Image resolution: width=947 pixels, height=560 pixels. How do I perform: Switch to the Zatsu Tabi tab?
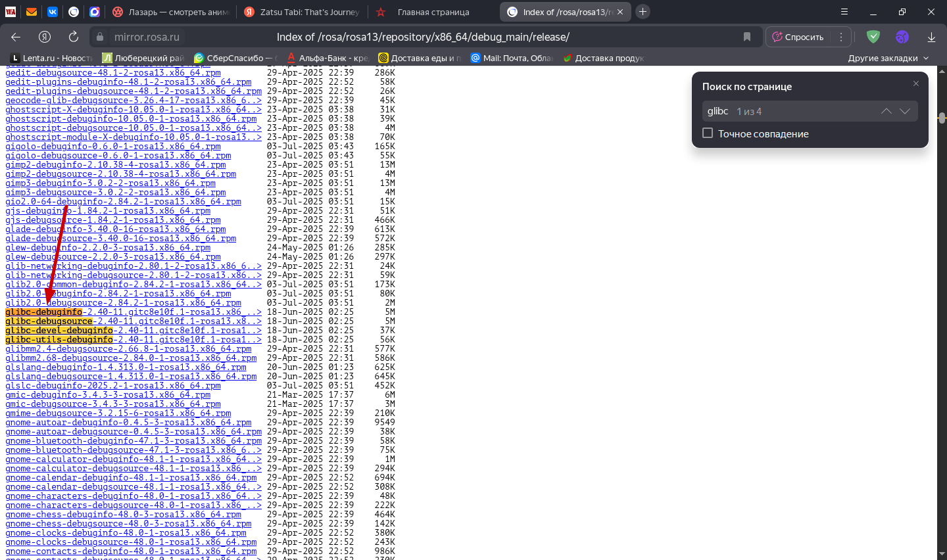(302, 12)
